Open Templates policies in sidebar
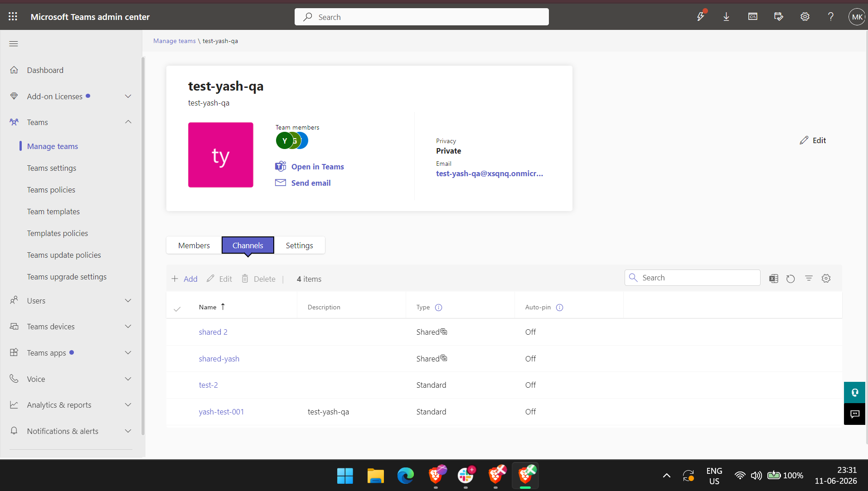The width and height of the screenshot is (868, 491). [x=58, y=233]
